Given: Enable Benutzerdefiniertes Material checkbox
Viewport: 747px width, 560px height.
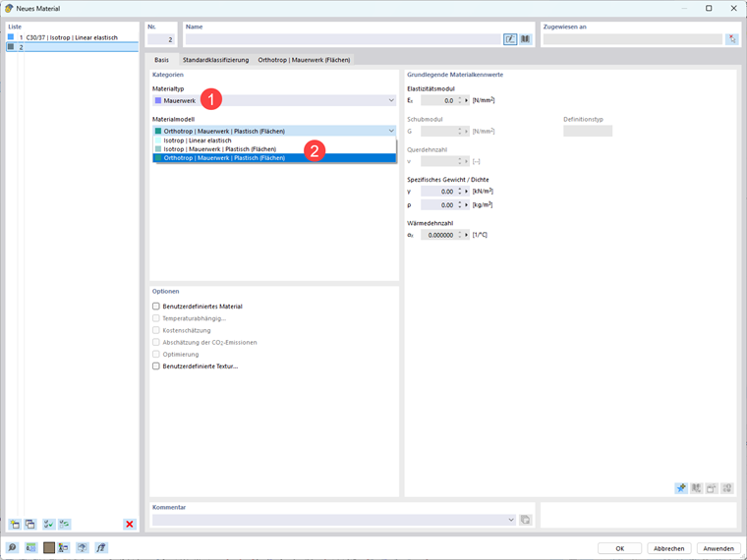Looking at the screenshot, I should [155, 307].
